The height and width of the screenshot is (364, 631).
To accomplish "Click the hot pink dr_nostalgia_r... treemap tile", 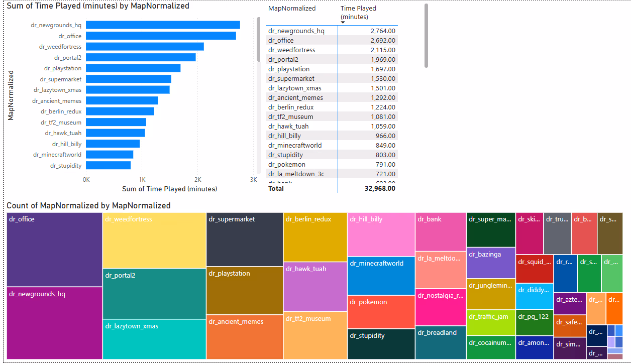I will [441, 307].
